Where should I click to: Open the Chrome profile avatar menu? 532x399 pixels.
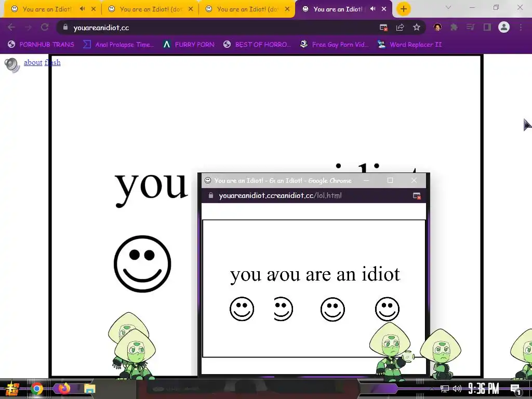click(x=504, y=27)
